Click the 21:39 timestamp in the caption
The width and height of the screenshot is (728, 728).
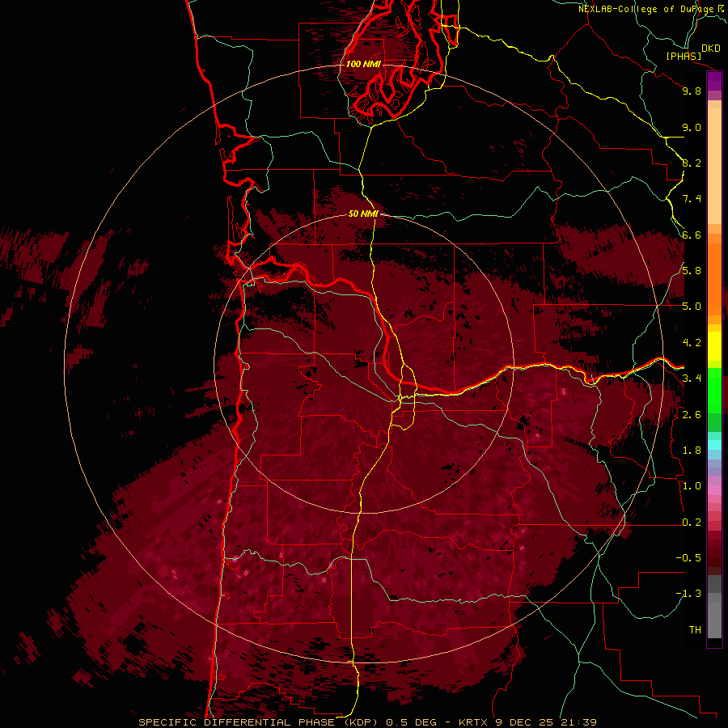coord(578,722)
